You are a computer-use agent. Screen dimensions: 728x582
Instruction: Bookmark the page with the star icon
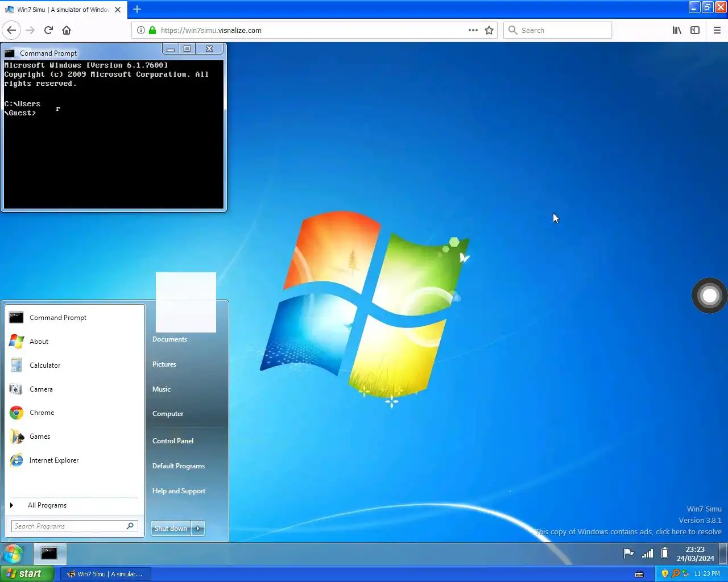point(489,30)
